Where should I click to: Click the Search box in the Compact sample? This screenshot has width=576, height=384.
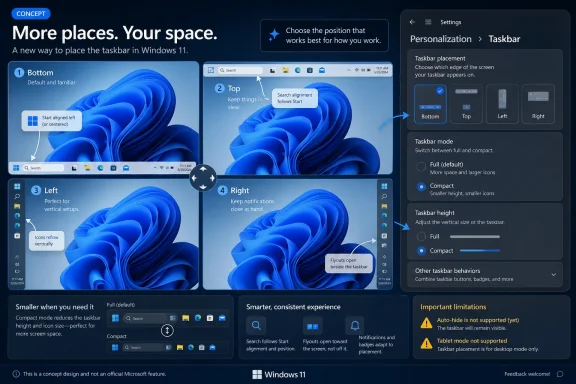tap(147, 347)
